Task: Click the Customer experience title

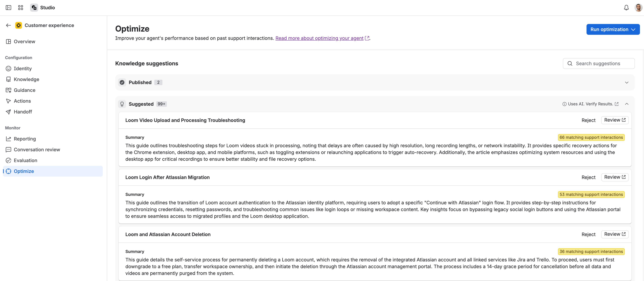Action: pos(49,25)
